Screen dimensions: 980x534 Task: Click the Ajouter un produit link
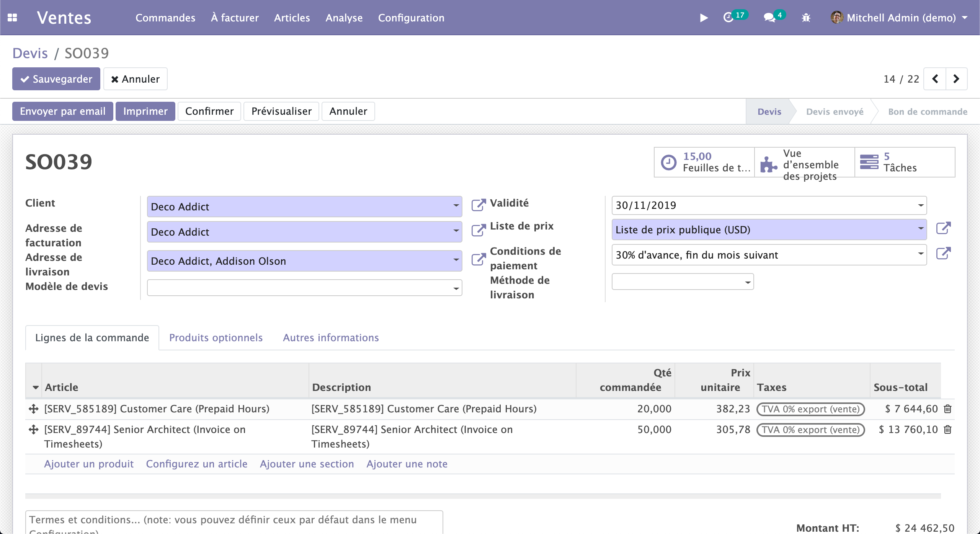click(x=88, y=464)
